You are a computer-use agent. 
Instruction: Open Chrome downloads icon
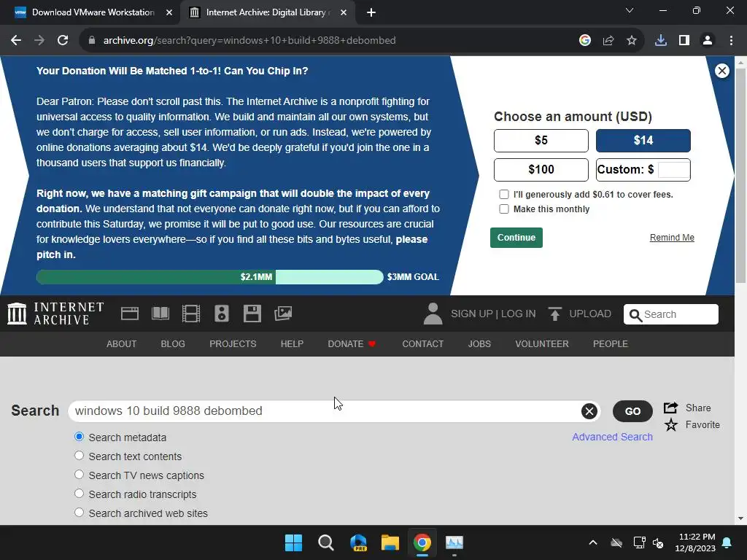660,41
